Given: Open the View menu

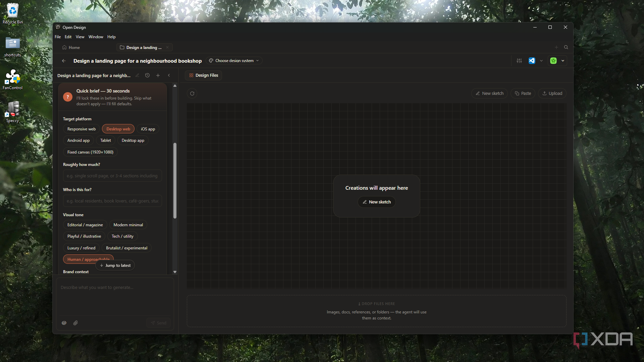Looking at the screenshot, I should pyautogui.click(x=80, y=37).
